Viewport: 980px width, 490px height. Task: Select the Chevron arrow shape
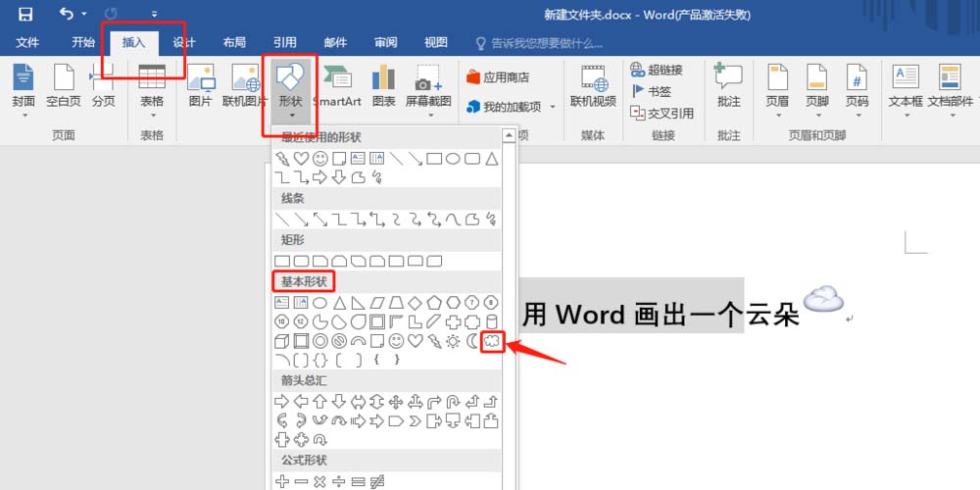click(415, 420)
